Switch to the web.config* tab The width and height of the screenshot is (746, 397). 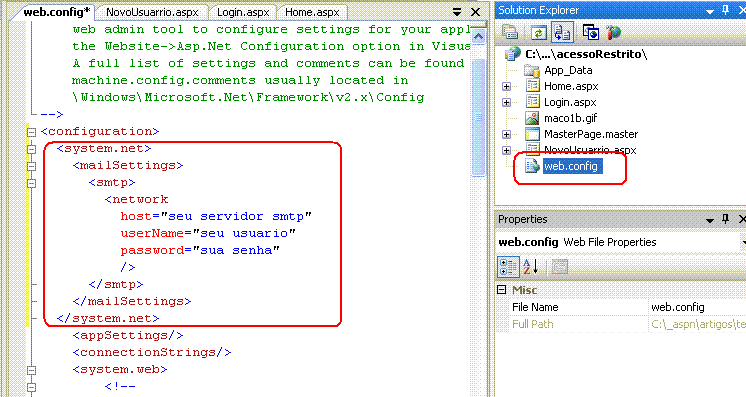(x=56, y=12)
